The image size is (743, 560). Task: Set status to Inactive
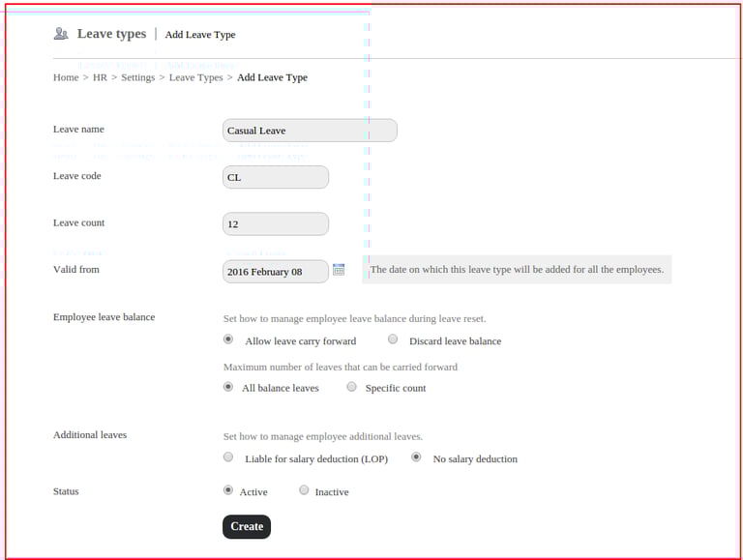pyautogui.click(x=304, y=490)
